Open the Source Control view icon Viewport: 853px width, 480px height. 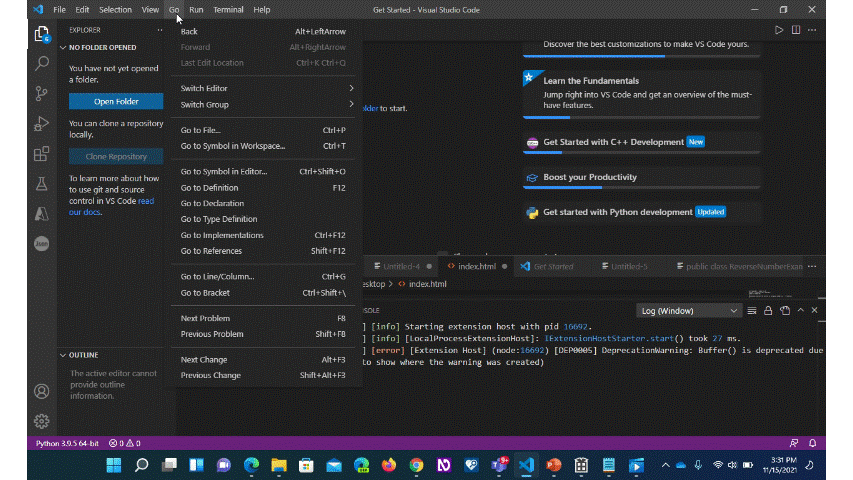pyautogui.click(x=42, y=94)
